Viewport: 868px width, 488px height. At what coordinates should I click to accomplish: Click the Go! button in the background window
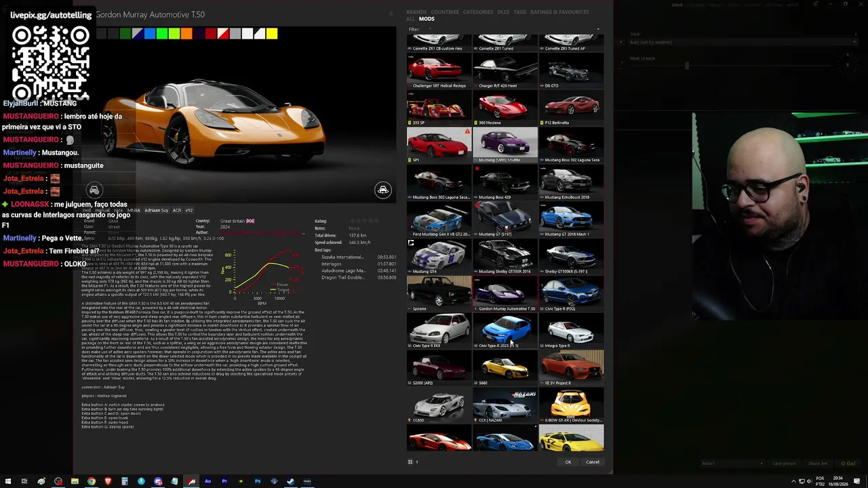[848, 464]
